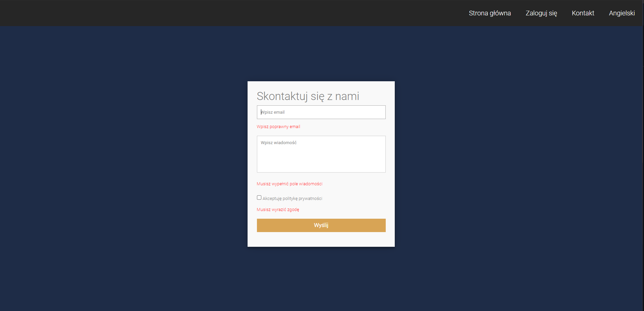This screenshot has height=311, width=644.
Task: Click the Wpisz poprawny email error text
Action: (x=278, y=126)
